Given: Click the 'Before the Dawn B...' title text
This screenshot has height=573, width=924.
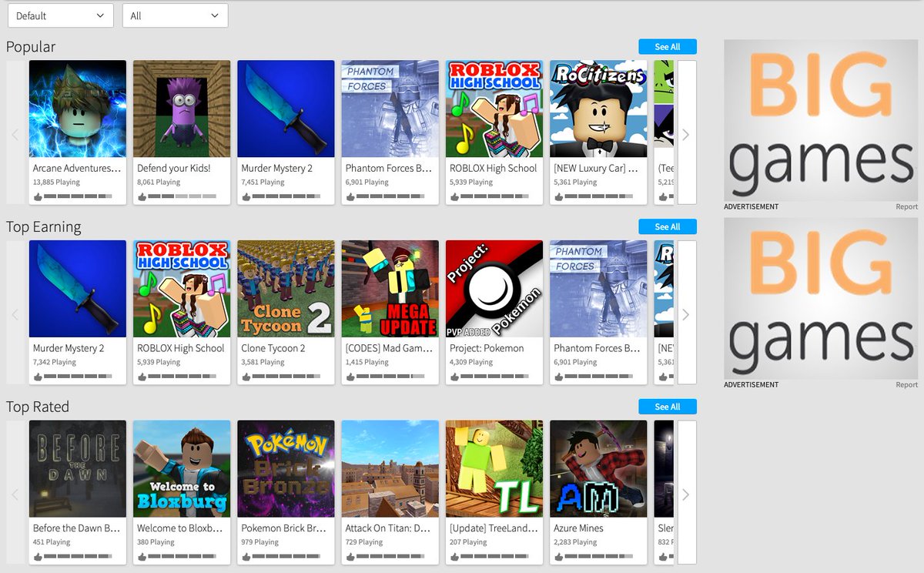Looking at the screenshot, I should 77,528.
